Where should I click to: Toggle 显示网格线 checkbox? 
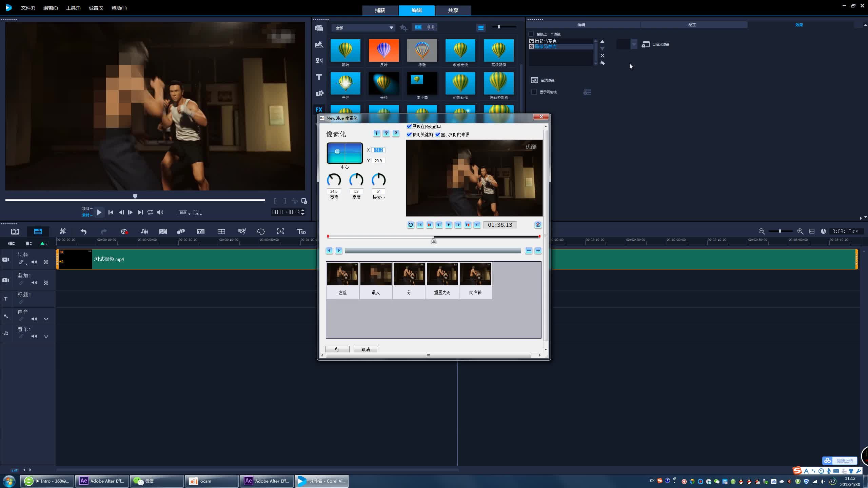(534, 92)
